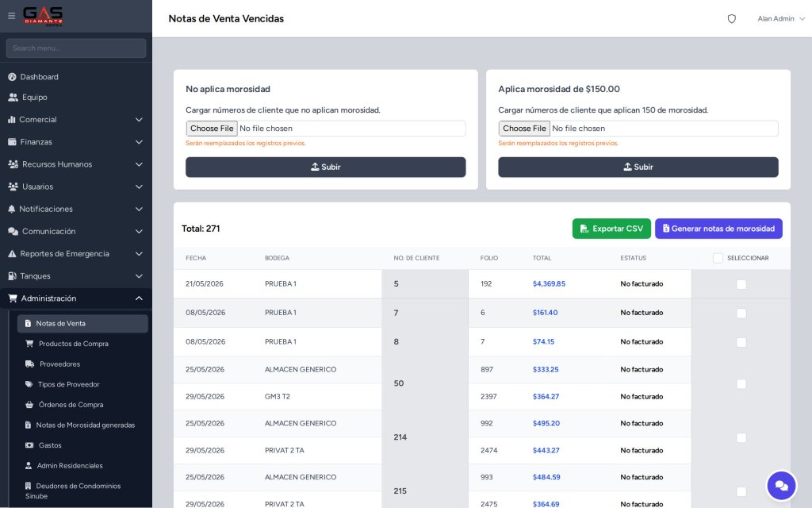Viewport: 812px width, 508px height.
Task: Click the Recursos Humanos group icon
Action: click(13, 164)
